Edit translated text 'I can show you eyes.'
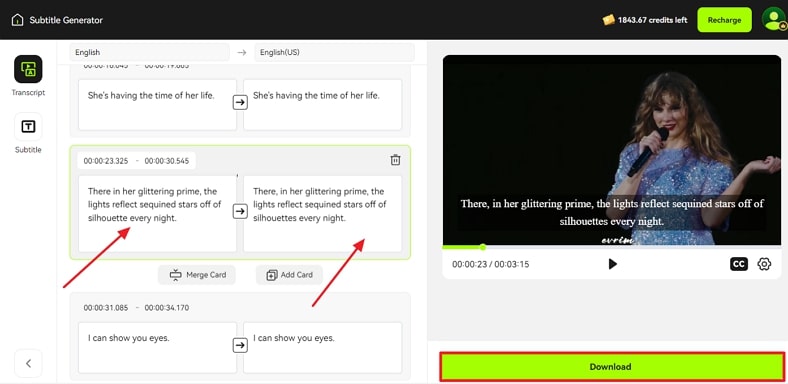 [x=323, y=348]
